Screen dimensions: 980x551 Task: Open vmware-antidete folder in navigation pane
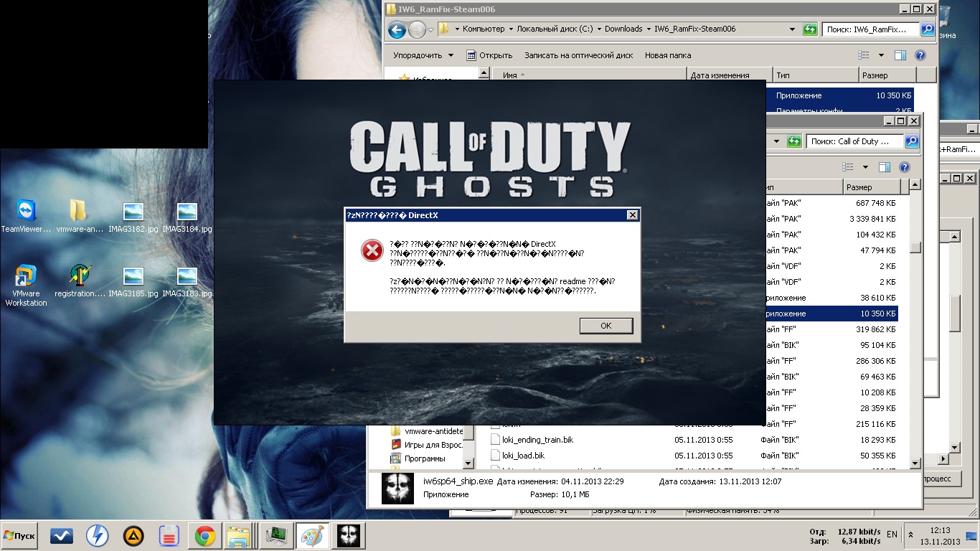pos(427,431)
